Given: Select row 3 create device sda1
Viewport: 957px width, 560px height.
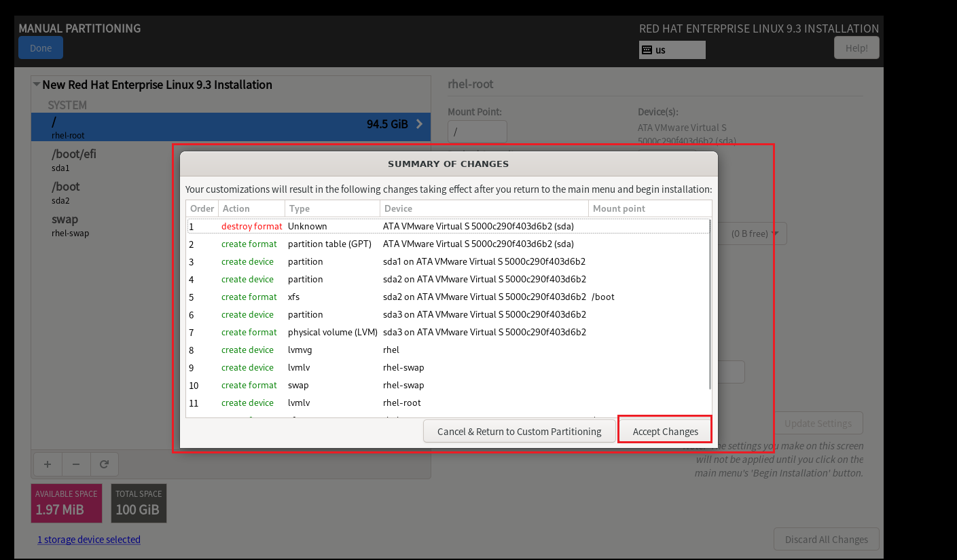Looking at the screenshot, I should pyautogui.click(x=448, y=261).
